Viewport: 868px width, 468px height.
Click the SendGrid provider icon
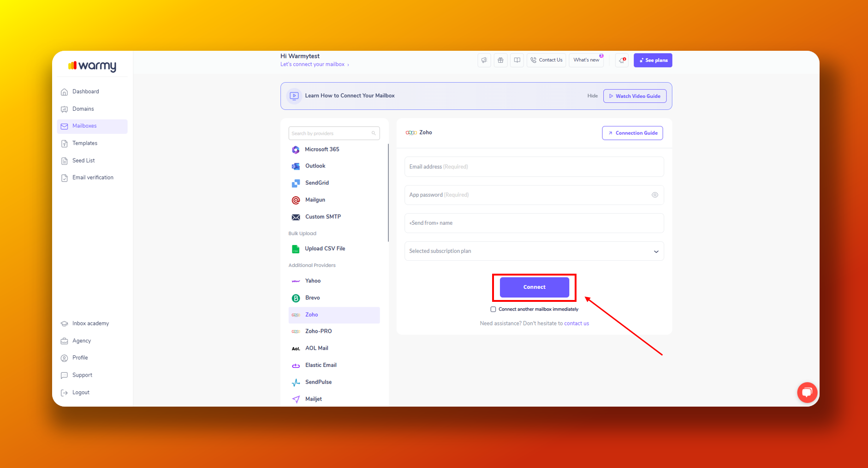[x=296, y=183]
